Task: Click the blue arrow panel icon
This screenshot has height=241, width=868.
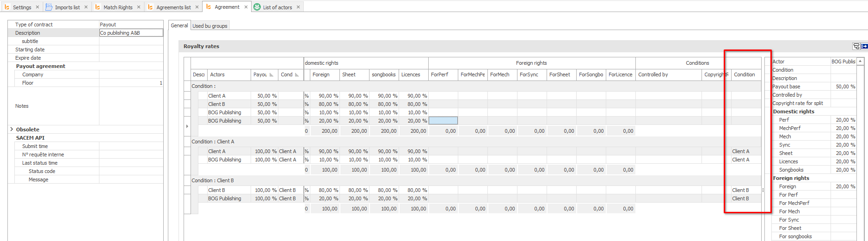Action: pyautogui.click(x=864, y=46)
